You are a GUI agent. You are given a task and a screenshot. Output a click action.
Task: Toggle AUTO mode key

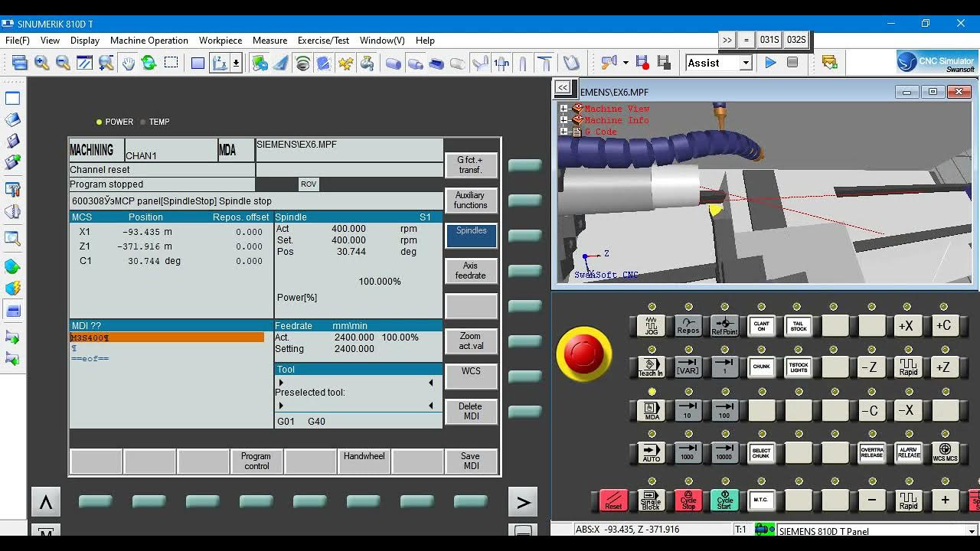pyautogui.click(x=651, y=452)
